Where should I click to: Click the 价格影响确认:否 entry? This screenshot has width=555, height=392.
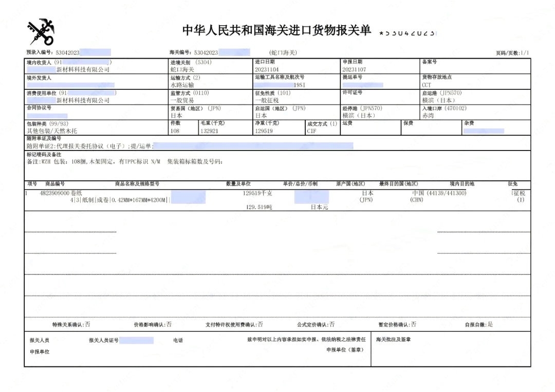(153, 324)
